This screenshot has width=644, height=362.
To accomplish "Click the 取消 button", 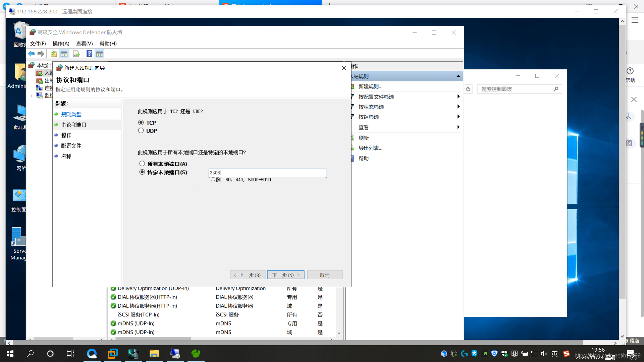I will pos(325,275).
